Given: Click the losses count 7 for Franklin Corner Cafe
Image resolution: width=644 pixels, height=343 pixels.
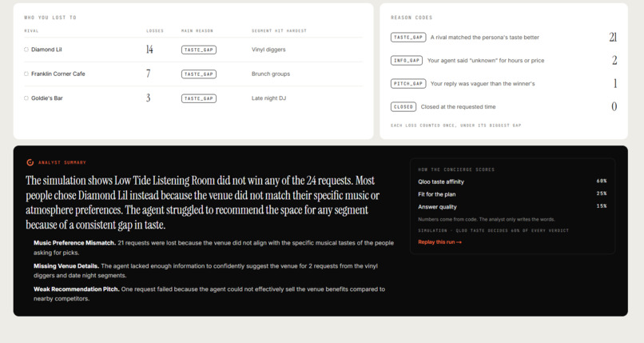Looking at the screenshot, I should [x=149, y=74].
